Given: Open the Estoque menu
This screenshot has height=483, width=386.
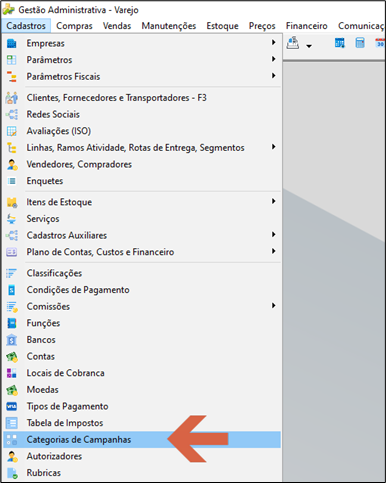Looking at the screenshot, I should 222,26.
